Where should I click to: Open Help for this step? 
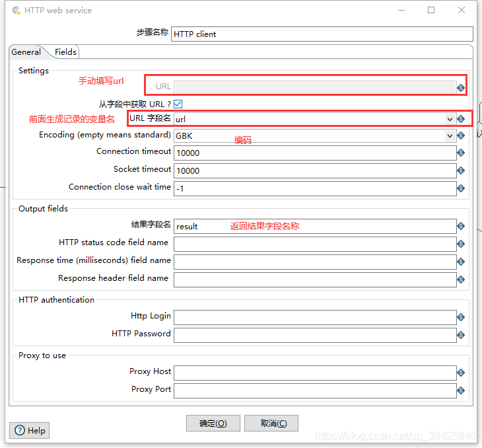[30, 430]
